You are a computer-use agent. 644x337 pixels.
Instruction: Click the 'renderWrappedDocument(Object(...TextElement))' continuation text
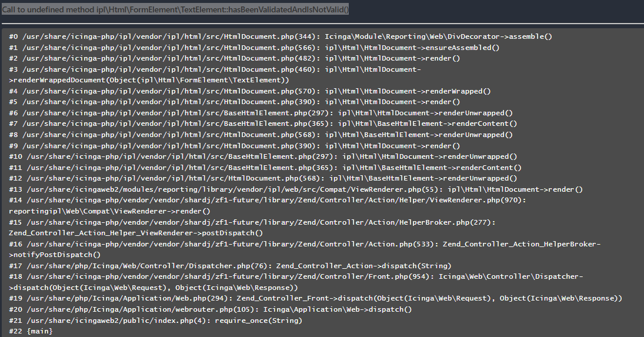pos(149,80)
